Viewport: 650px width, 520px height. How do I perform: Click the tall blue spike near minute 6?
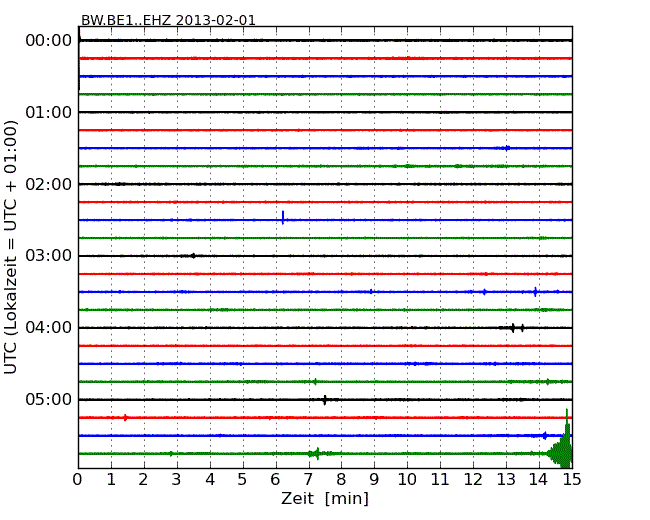[283, 218]
